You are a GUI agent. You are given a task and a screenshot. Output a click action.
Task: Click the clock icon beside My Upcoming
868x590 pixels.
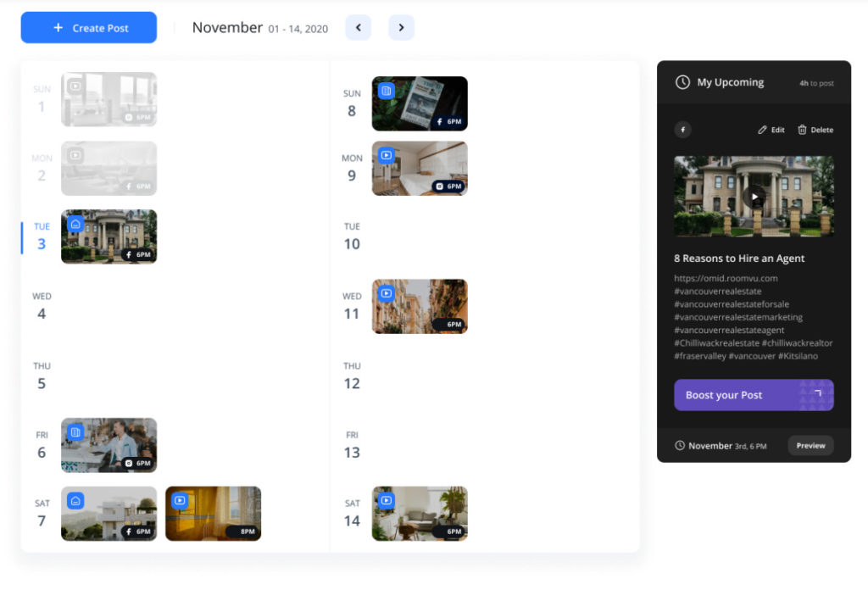coord(682,82)
